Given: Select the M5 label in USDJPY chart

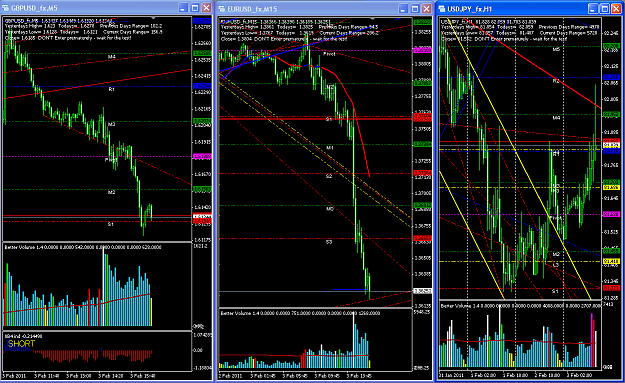Looking at the screenshot, I should (x=556, y=49).
